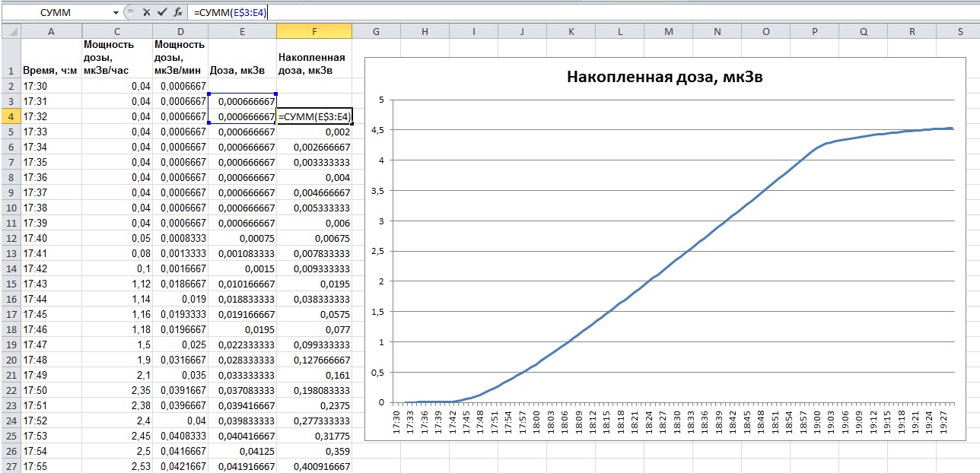980x473 pixels.
Task: Click the Cancel (X) formula entry icon
Action: (147, 13)
